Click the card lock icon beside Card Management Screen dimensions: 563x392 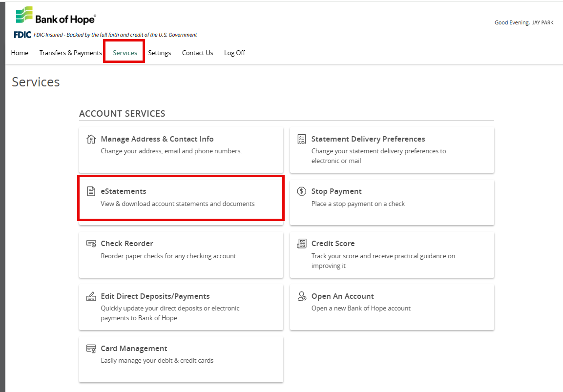(91, 349)
